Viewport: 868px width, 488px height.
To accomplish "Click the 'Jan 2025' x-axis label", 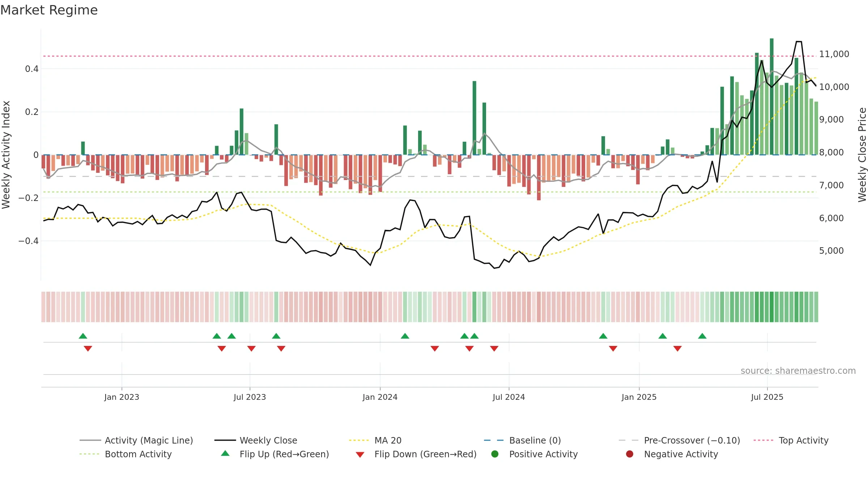I will point(639,397).
